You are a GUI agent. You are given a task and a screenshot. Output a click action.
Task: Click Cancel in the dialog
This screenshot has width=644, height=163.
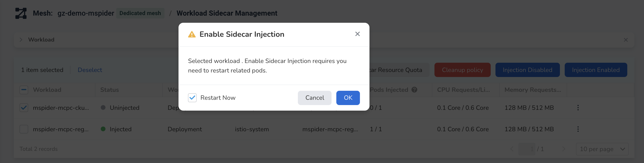coord(315,98)
